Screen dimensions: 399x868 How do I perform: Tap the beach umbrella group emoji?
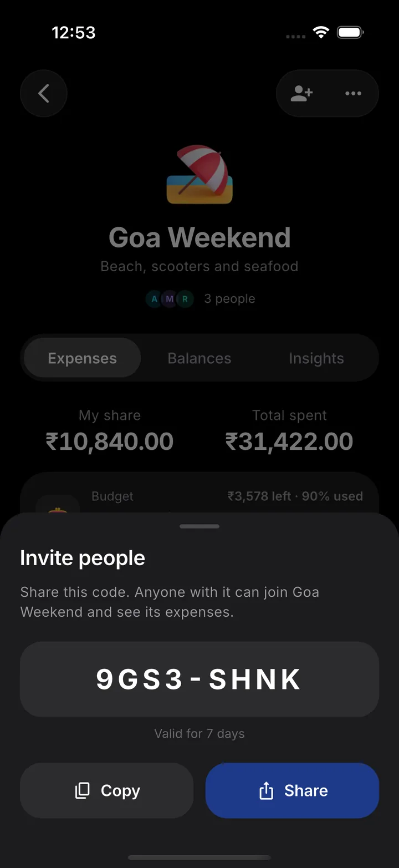point(199,175)
